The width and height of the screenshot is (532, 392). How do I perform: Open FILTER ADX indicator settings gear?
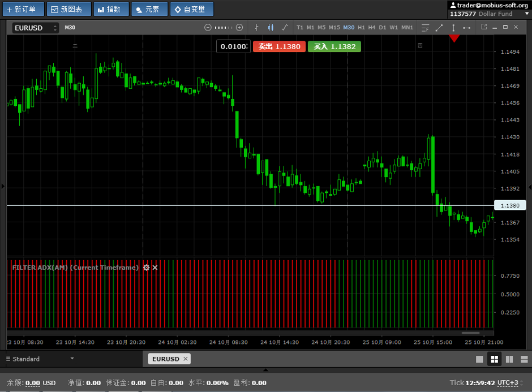[147, 268]
